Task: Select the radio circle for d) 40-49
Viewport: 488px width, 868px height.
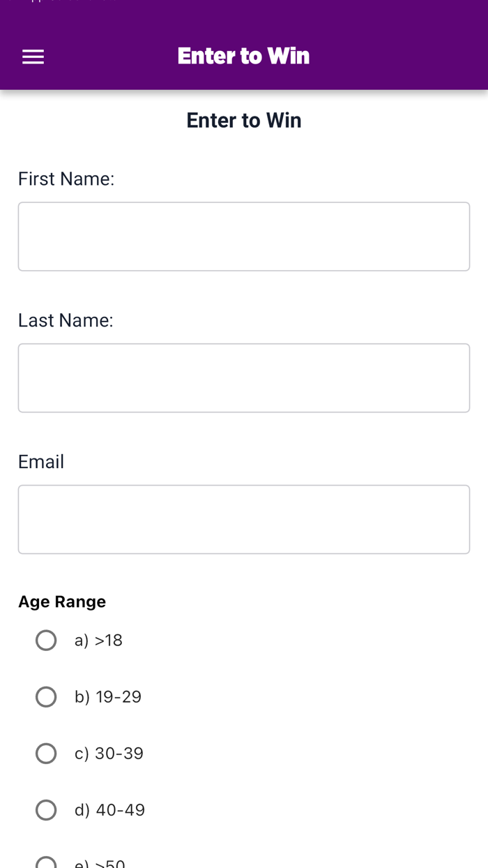Action: [x=46, y=810]
